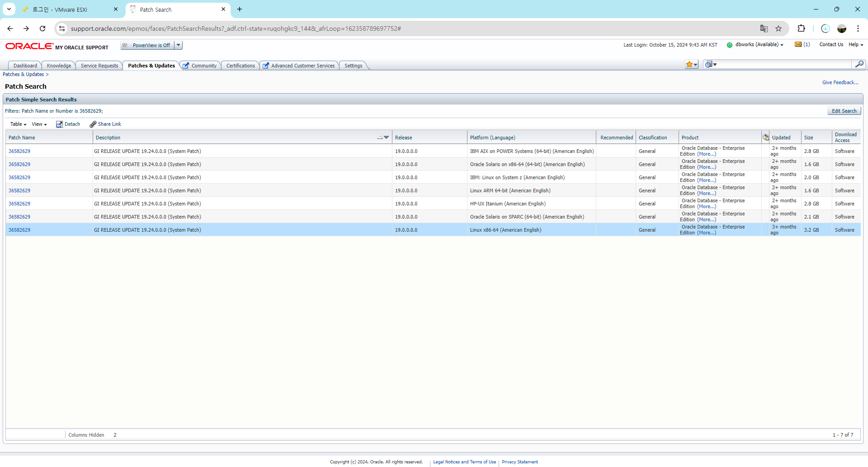This screenshot has height=467, width=868.
Task: Open the PowerView dropdown arrow
Action: pyautogui.click(x=179, y=45)
